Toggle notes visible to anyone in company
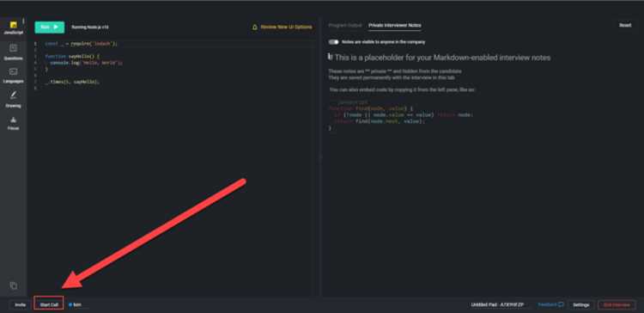Viewport: 644px width, 313px height. (x=333, y=42)
